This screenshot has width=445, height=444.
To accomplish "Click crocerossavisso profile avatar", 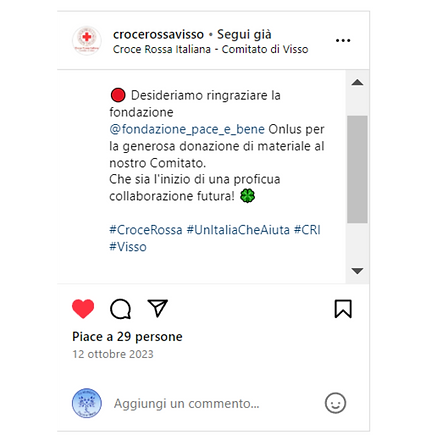I will click(87, 40).
